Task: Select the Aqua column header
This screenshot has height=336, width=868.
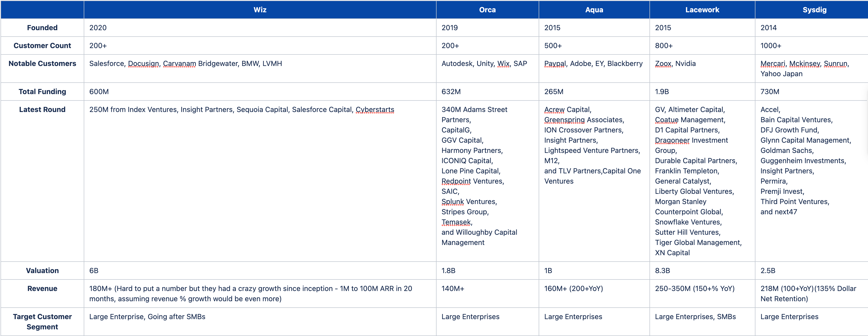Action: point(594,10)
